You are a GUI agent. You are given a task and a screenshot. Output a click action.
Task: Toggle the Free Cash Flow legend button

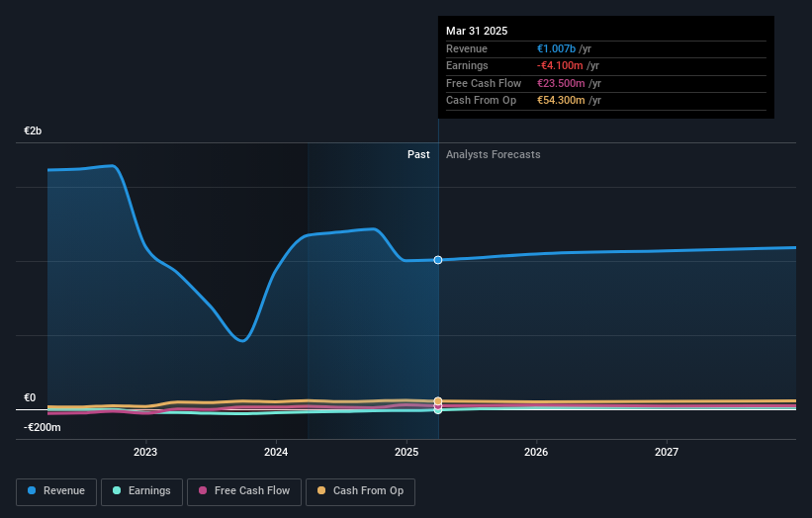tap(244, 491)
